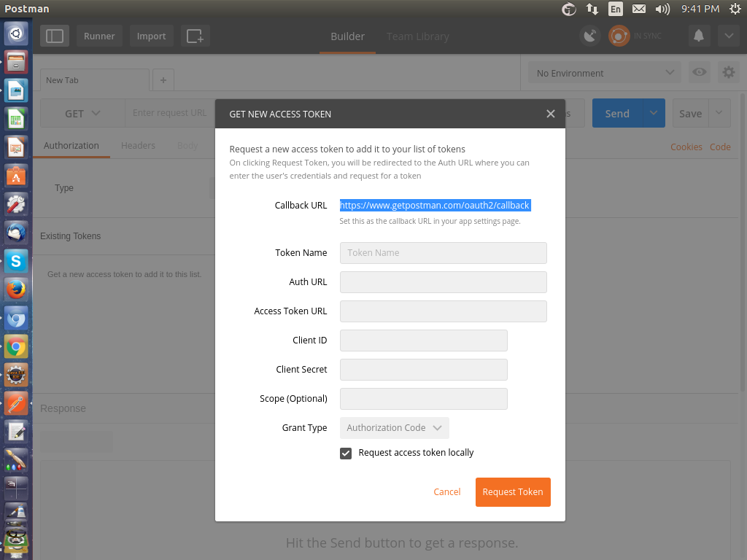The image size is (747, 560).
Task: Click the Request Token button
Action: tap(513, 492)
